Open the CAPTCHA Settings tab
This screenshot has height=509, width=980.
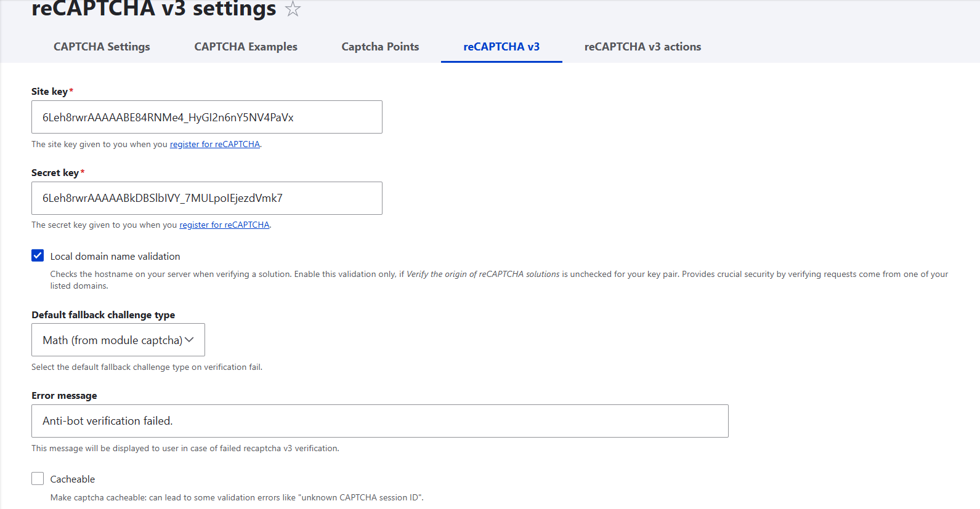click(102, 47)
